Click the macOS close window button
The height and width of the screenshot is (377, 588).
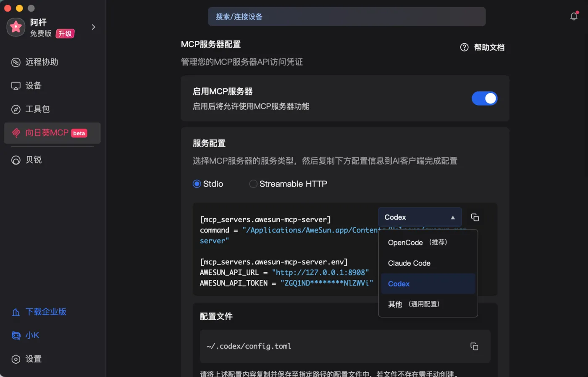[x=8, y=8]
